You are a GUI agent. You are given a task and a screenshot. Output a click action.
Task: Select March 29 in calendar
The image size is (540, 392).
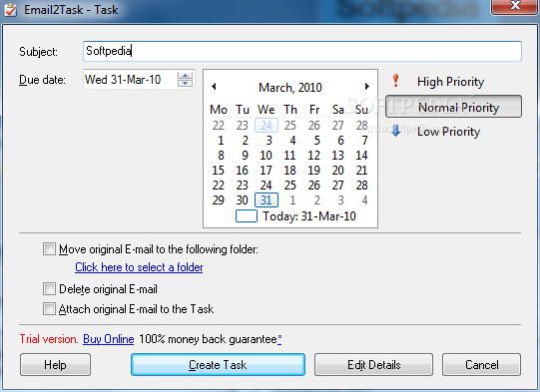coord(218,199)
